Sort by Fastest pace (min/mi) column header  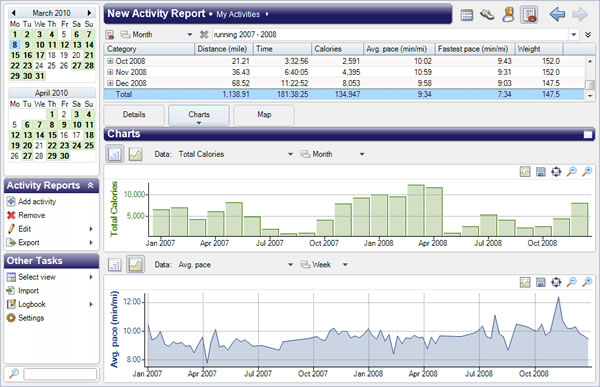475,49
